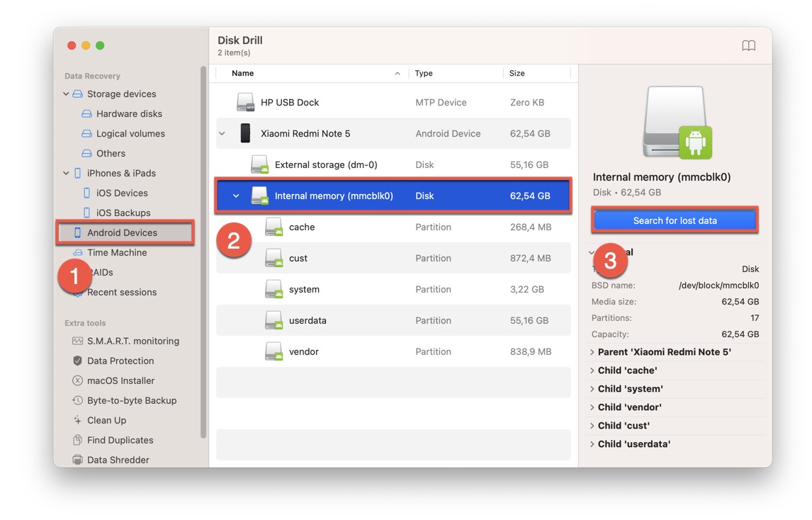The width and height of the screenshot is (812, 520).
Task: Open the help book icon in title bar
Action: 748,45
